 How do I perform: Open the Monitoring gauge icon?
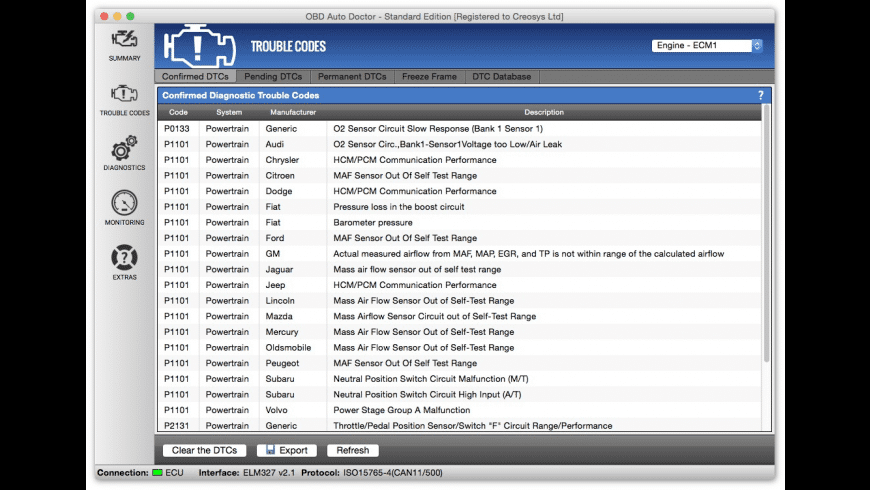click(124, 203)
